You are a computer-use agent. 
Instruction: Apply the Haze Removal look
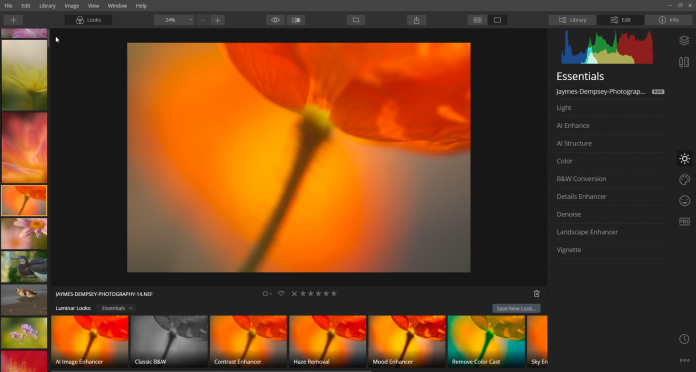[x=328, y=341]
